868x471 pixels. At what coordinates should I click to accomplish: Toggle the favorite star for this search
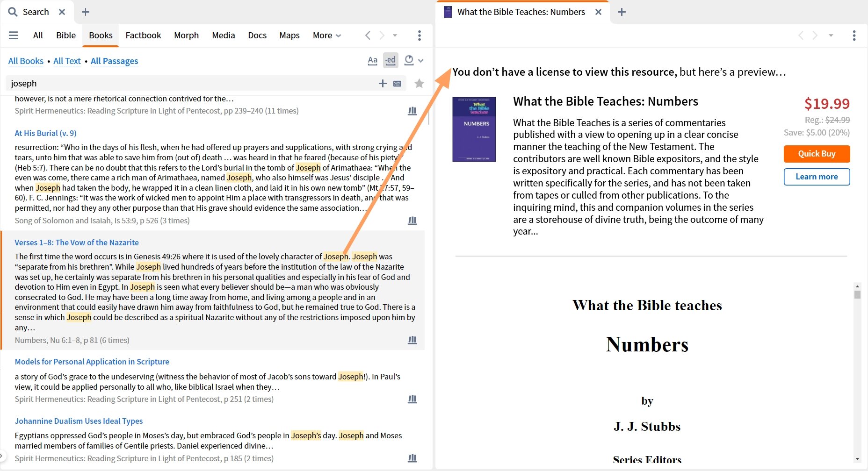tap(419, 84)
